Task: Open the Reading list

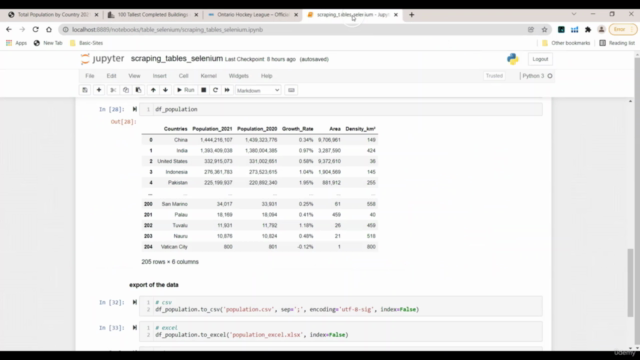Action: 617,43
